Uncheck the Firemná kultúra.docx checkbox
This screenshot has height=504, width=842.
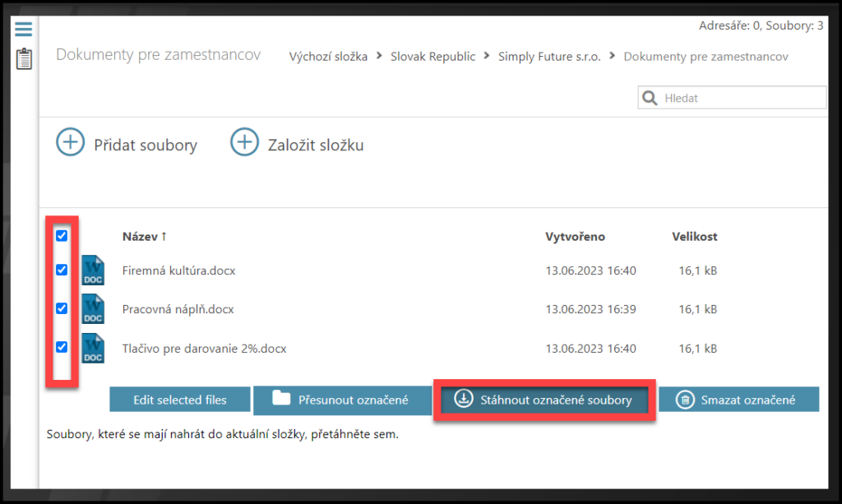tap(62, 270)
